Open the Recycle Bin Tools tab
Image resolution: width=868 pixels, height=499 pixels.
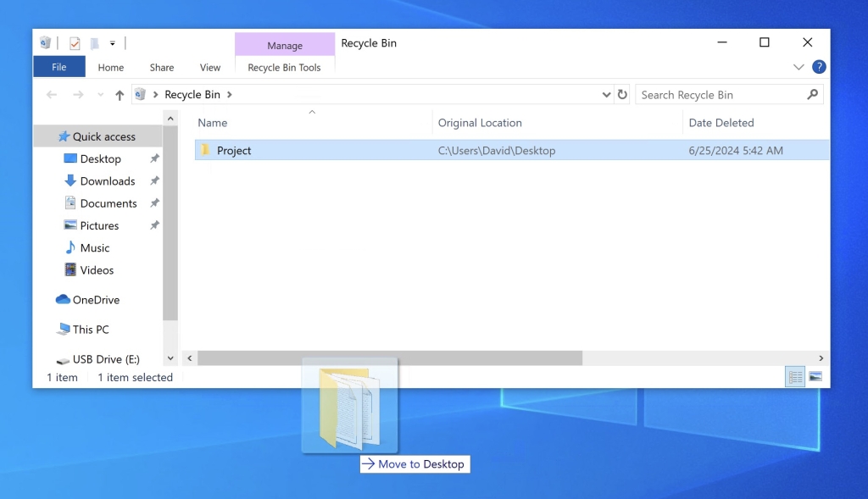pyautogui.click(x=284, y=67)
